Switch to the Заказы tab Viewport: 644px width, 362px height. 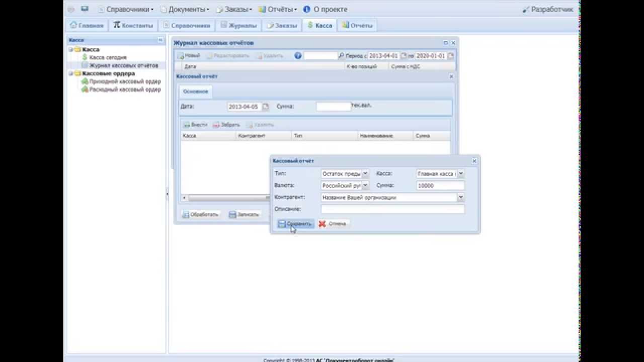282,26
